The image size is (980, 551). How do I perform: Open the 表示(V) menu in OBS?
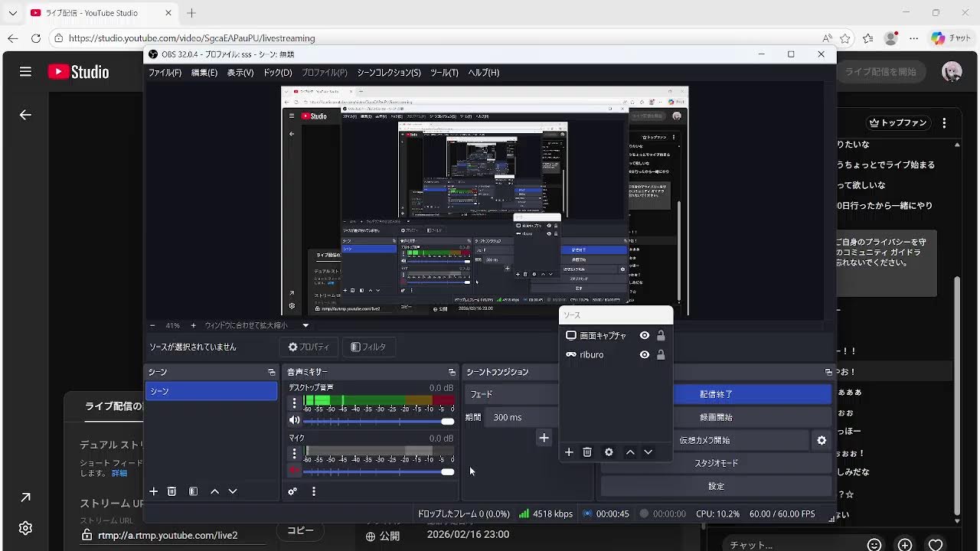pyautogui.click(x=240, y=73)
